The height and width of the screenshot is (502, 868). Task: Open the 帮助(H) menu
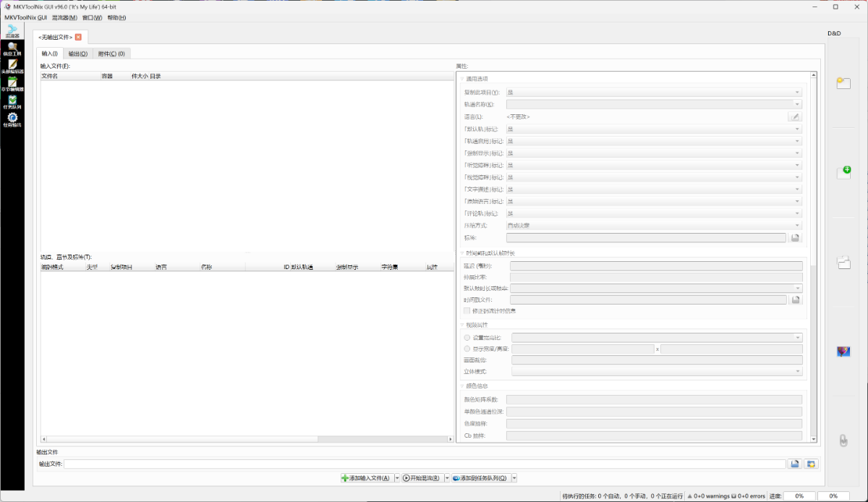(116, 17)
